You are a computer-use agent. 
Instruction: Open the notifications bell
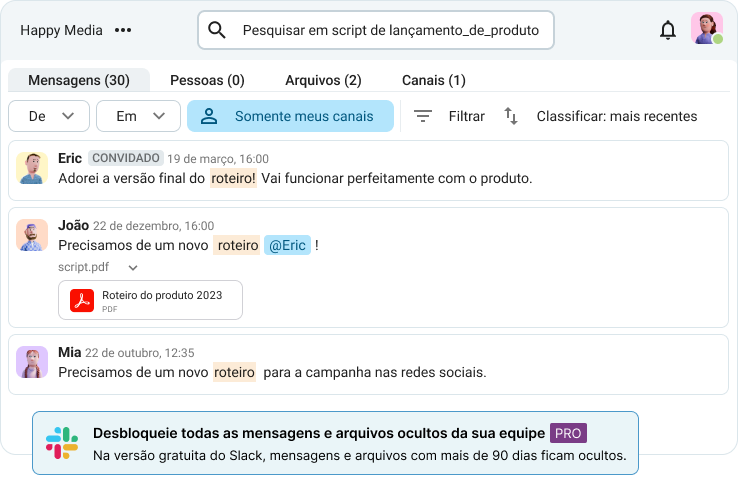point(667,30)
